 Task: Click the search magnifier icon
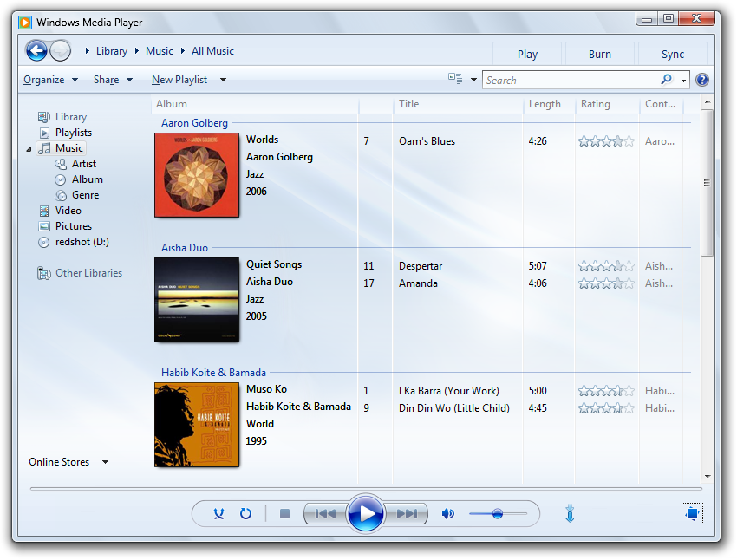point(666,80)
